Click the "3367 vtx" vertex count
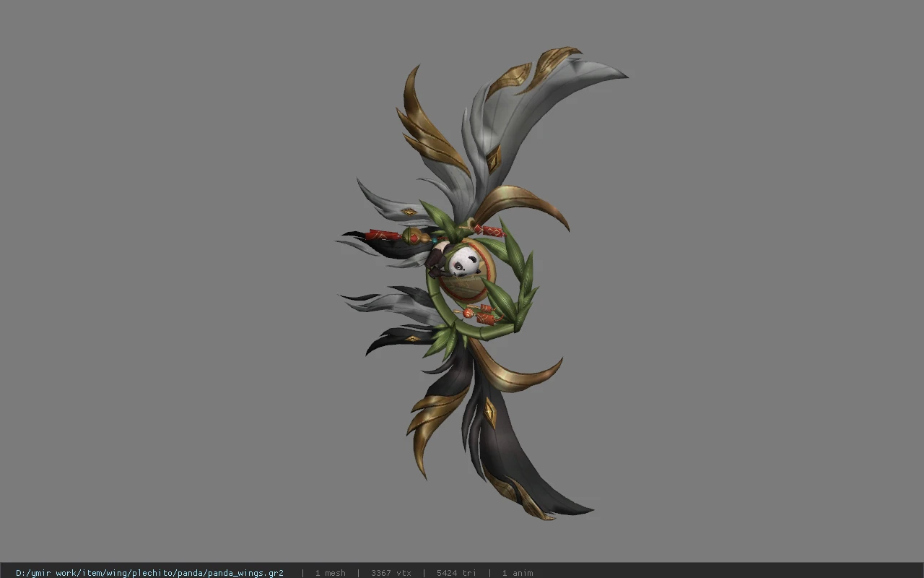The width and height of the screenshot is (924, 578). (391, 573)
